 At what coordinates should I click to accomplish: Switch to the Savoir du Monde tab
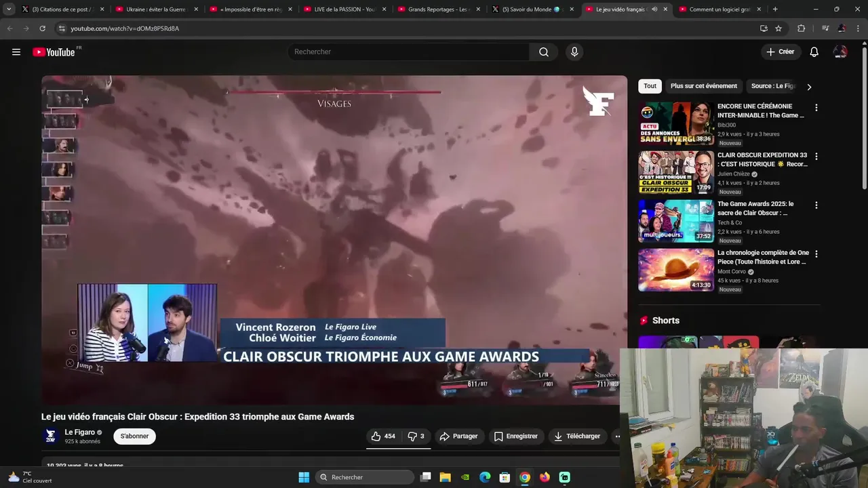[x=533, y=9]
